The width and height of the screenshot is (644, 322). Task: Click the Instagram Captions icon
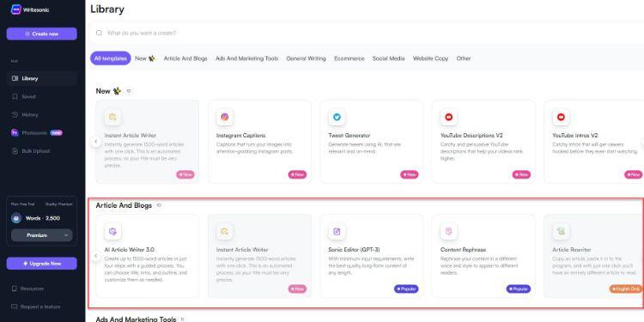225,117
